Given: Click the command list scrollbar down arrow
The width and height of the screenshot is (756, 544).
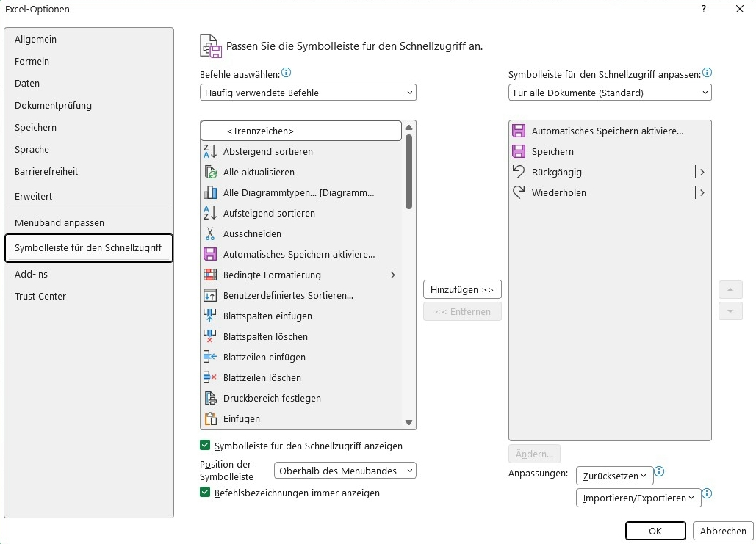Looking at the screenshot, I should pos(409,422).
